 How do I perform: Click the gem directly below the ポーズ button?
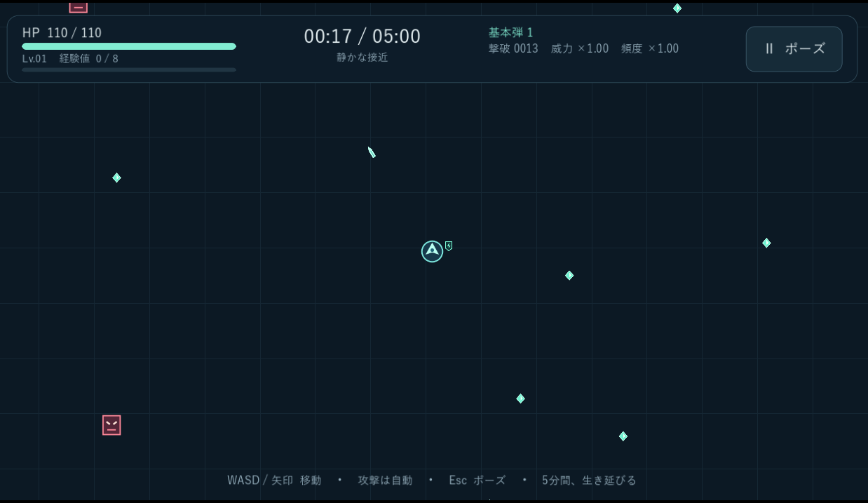(766, 243)
